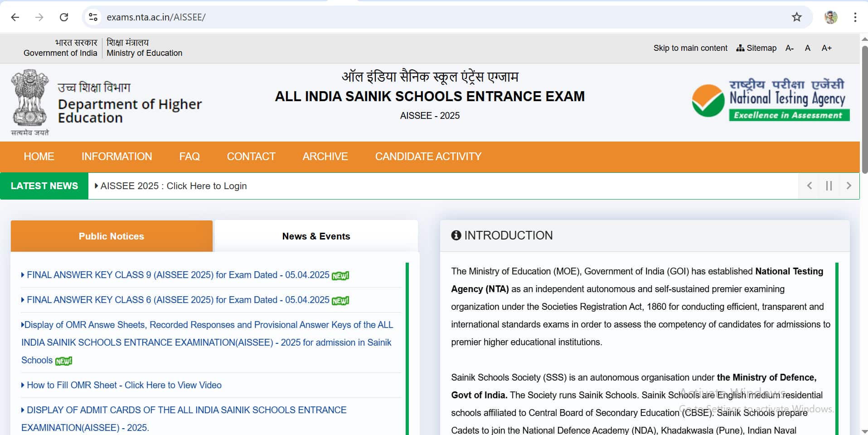Open ARCHIVE menu item
Screen dimensions: 868x435
325,156
